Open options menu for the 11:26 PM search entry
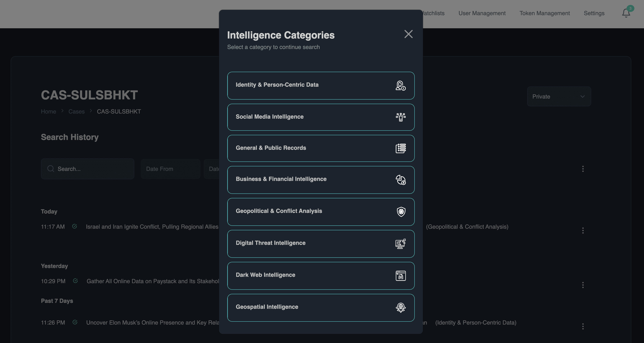 click(583, 326)
